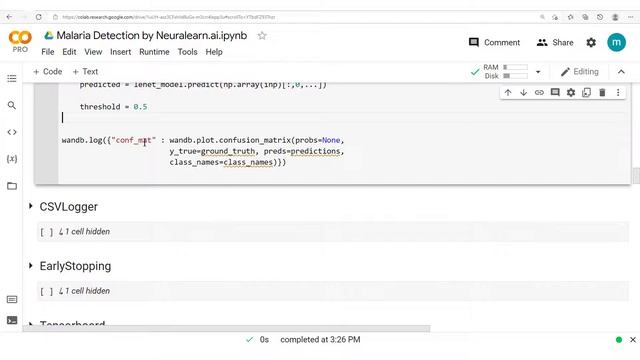
Task: Add a comment to the cell icon
Action: point(555,93)
